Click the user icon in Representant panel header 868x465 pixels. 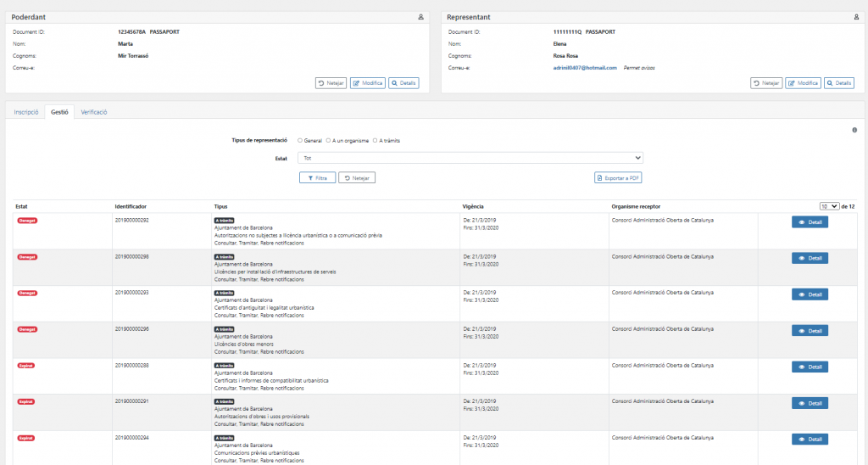[856, 17]
